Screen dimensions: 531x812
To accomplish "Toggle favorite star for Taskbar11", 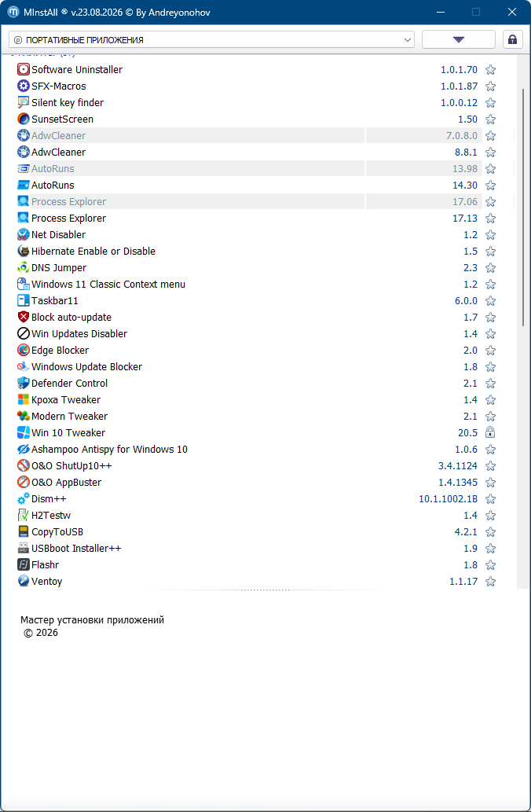I will 491,300.
